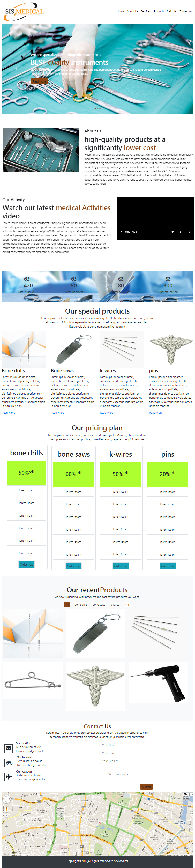The image size is (195, 868).
Task: Select the bone drills filter tab
Action: (81, 605)
